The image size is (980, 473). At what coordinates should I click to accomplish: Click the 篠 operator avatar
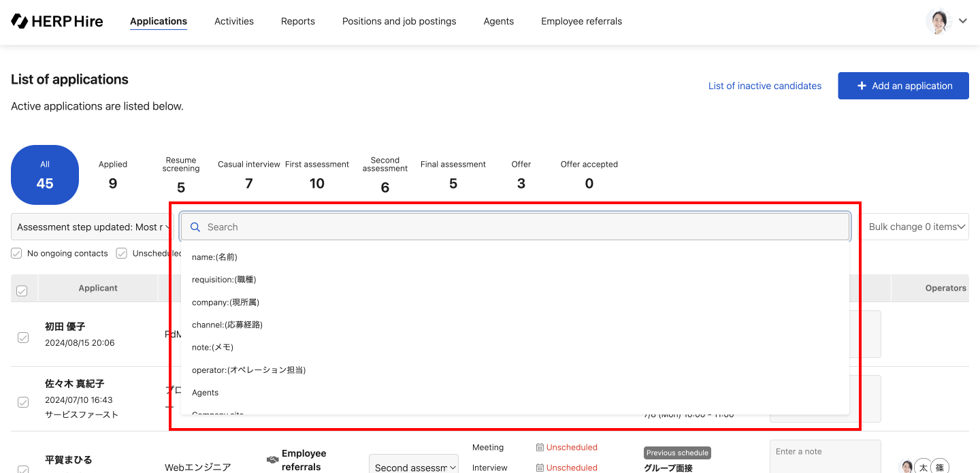940,467
